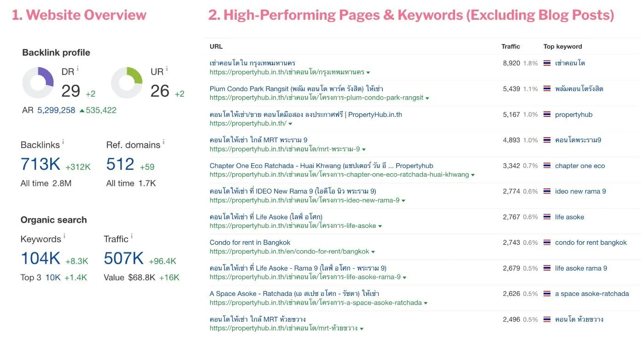Click the UR info icon

[x=167, y=69]
